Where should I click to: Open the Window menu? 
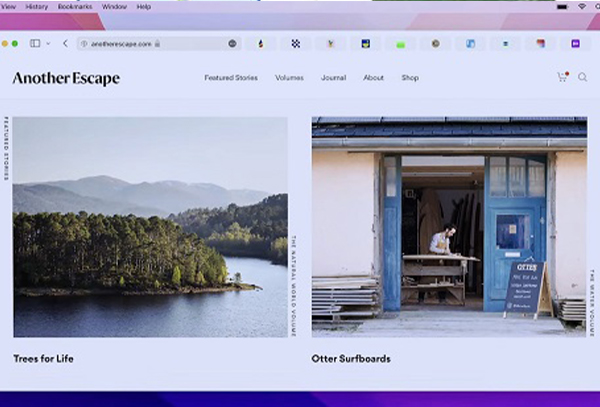(x=114, y=7)
